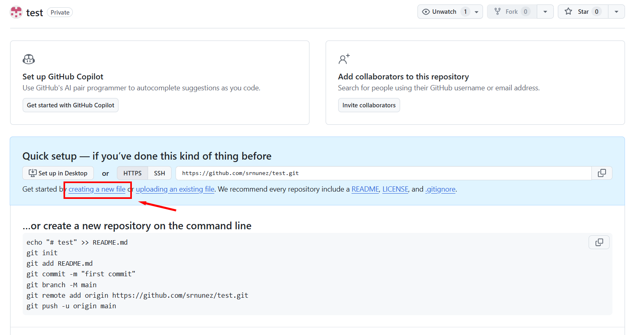
Task: Open the Star lists dropdown
Action: click(x=616, y=12)
